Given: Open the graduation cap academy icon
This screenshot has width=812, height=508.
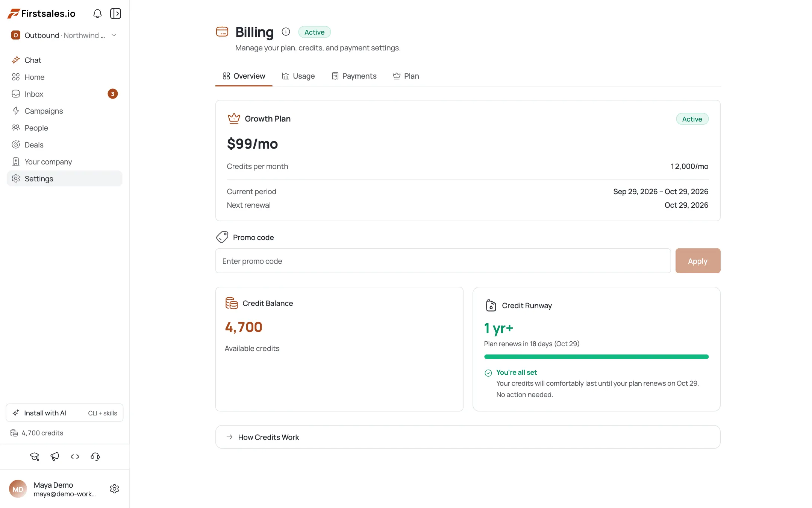Looking at the screenshot, I should tap(35, 456).
